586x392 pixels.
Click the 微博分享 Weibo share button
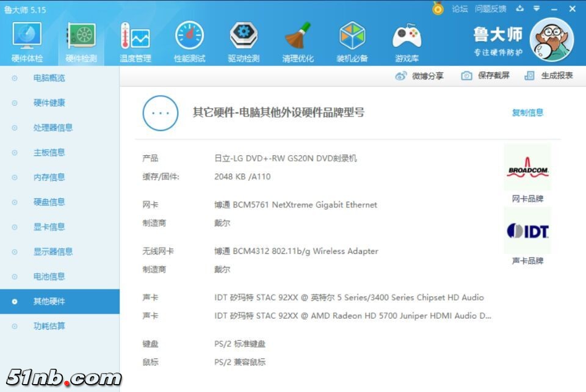click(419, 76)
